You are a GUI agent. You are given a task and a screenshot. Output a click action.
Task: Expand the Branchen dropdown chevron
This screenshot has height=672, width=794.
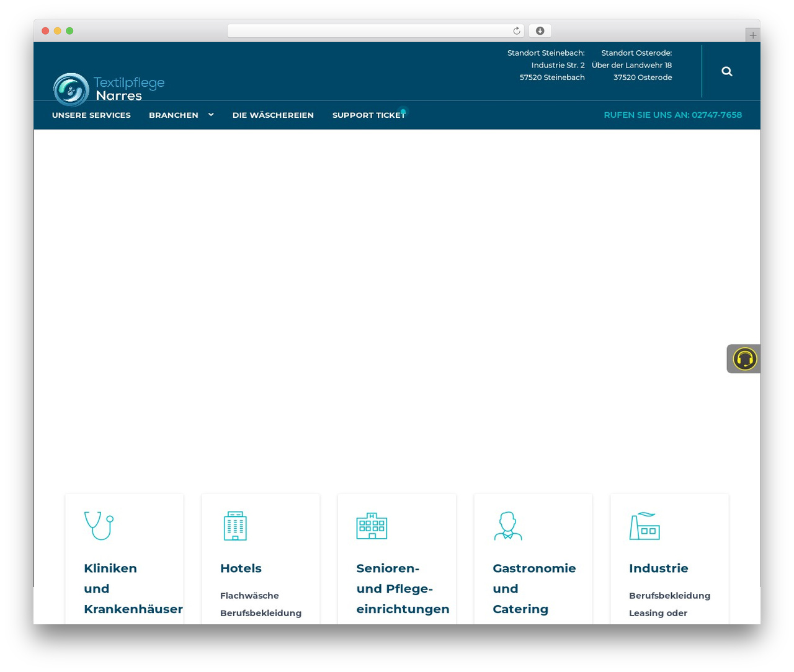pyautogui.click(x=211, y=115)
